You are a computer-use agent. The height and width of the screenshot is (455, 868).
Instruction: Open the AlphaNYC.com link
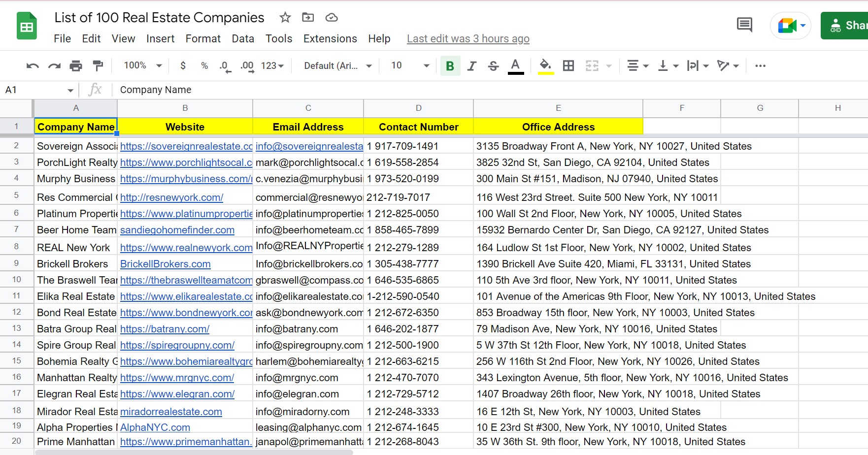[155, 427]
